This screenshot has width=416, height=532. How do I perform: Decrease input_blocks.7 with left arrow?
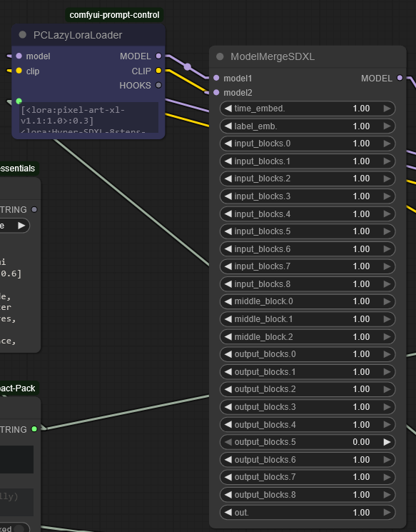click(228, 266)
